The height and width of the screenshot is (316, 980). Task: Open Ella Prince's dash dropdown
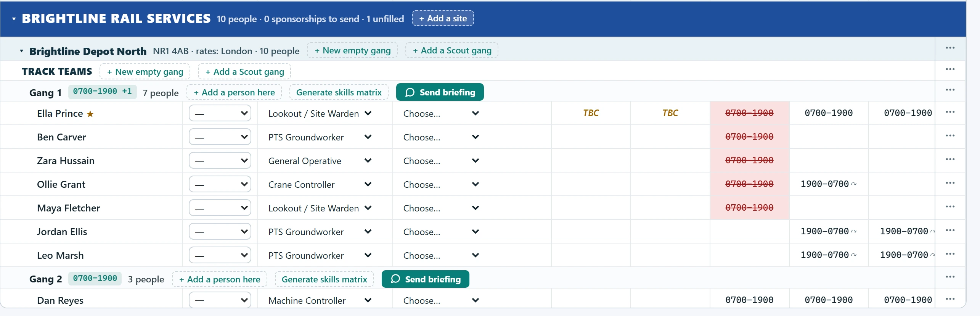click(220, 113)
